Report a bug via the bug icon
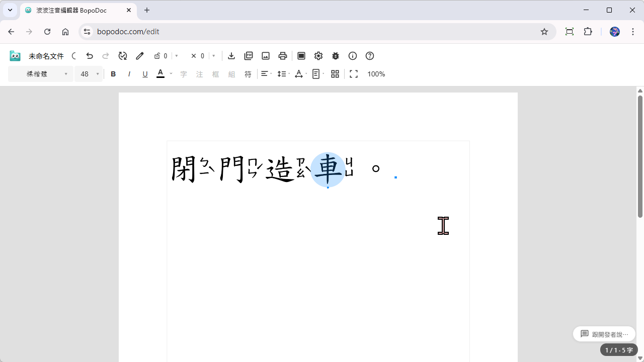Viewport: 644px width, 362px height. click(336, 56)
